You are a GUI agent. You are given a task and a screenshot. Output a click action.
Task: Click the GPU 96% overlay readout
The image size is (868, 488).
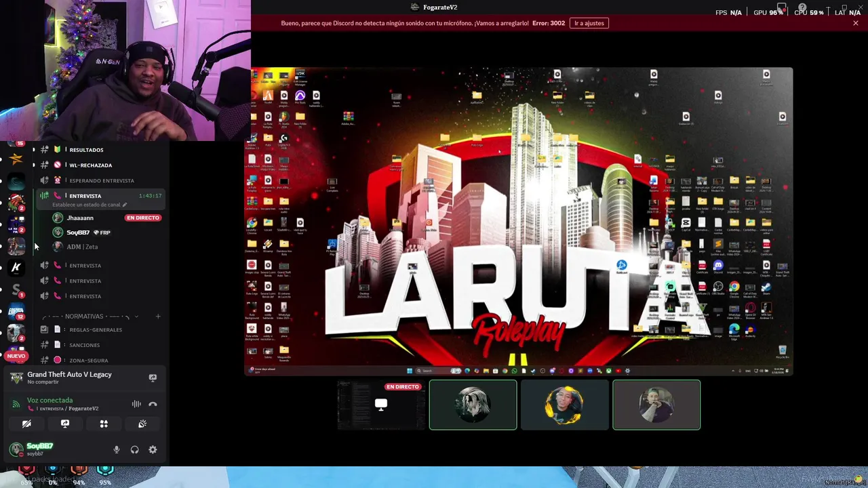769,12
